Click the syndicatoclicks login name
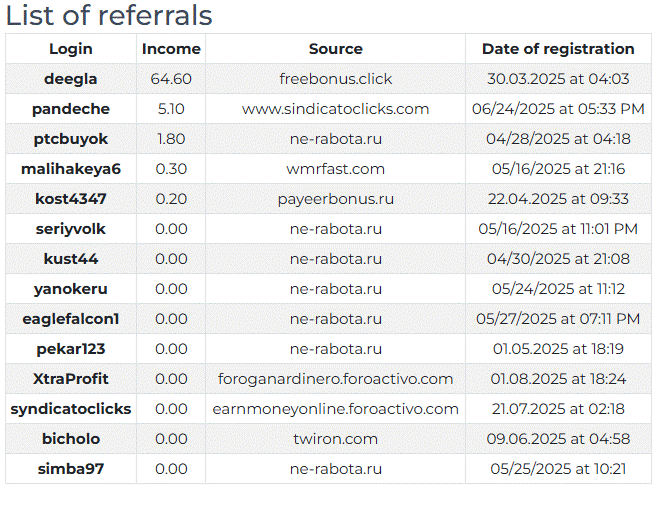Screen dimensions: 661x507 point(71,408)
